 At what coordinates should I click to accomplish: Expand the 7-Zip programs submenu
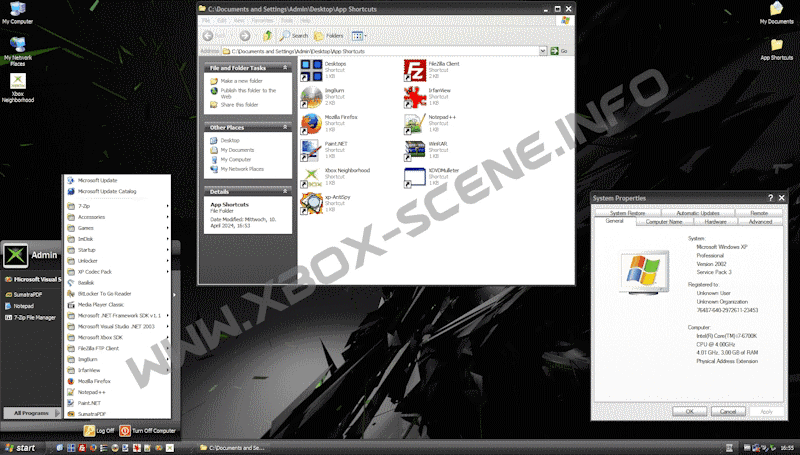pyautogui.click(x=117, y=206)
